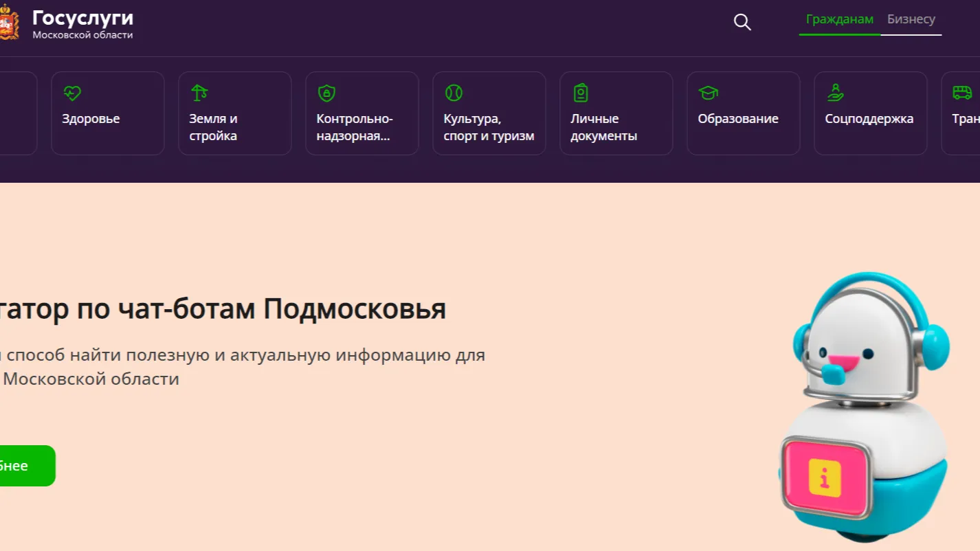Open Контрольно-надзорная category label

[355, 127]
